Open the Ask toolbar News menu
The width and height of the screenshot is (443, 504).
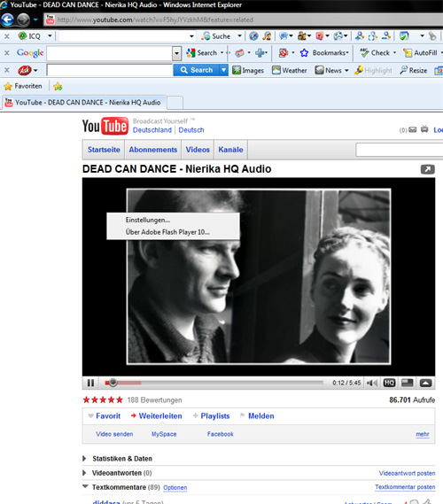pos(331,70)
